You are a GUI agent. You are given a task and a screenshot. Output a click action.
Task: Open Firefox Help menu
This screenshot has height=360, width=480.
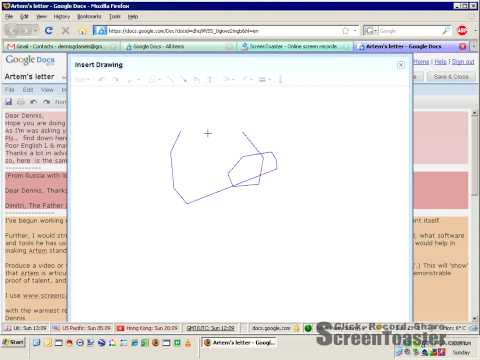tap(133, 16)
